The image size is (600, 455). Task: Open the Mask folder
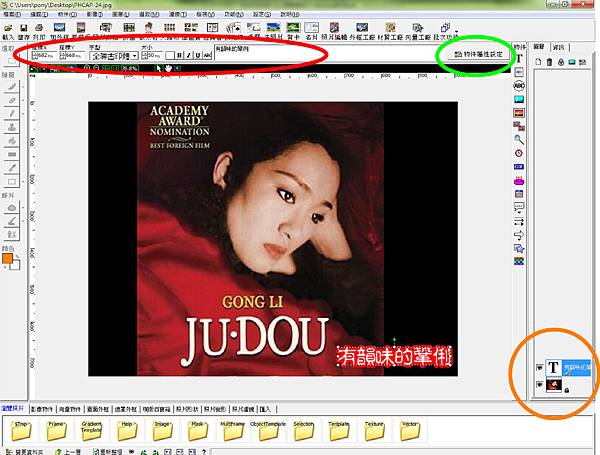pos(197,431)
